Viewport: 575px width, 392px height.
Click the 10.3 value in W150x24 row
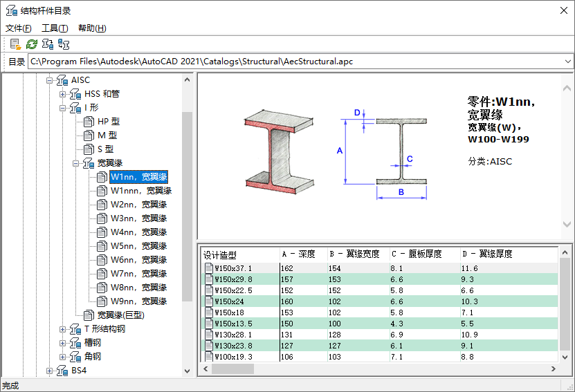coord(469,301)
